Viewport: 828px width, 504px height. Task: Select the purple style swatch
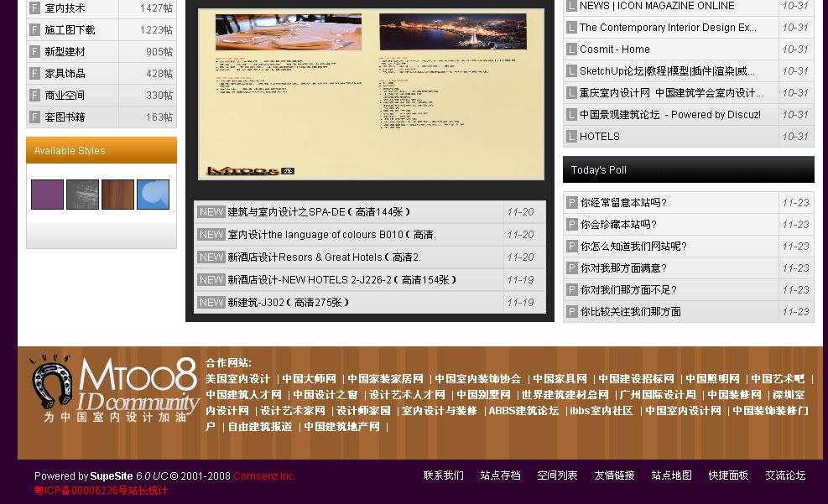pyautogui.click(x=47, y=195)
